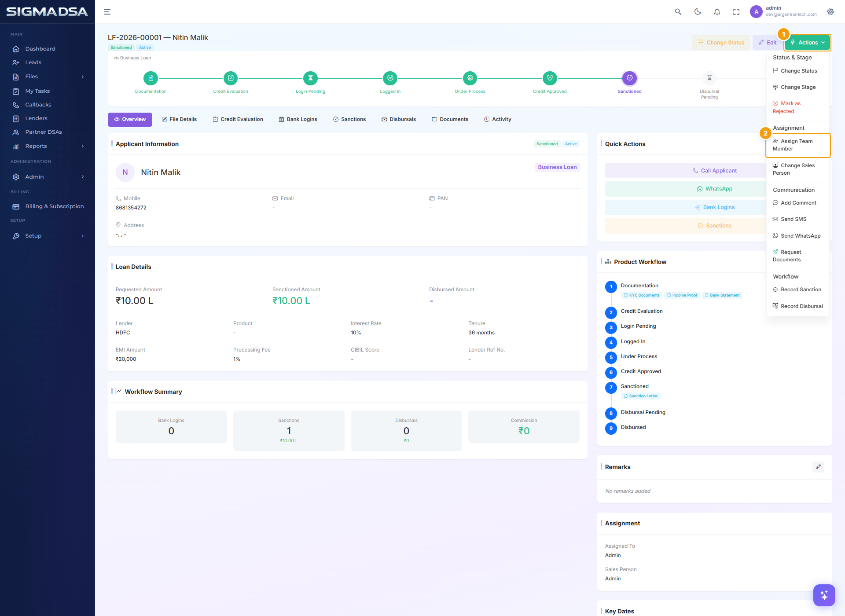This screenshot has height=616, width=845.
Task: Expand the Files sidebar menu
Action: click(48, 77)
